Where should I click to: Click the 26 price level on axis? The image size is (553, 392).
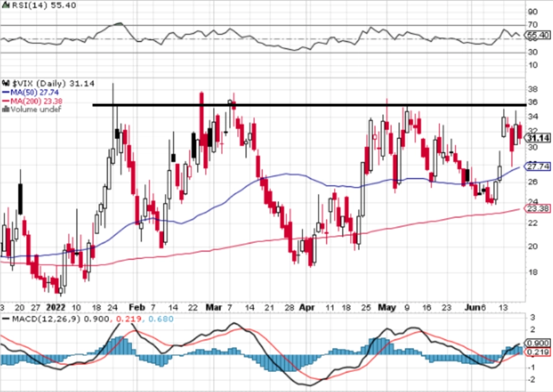533,181
